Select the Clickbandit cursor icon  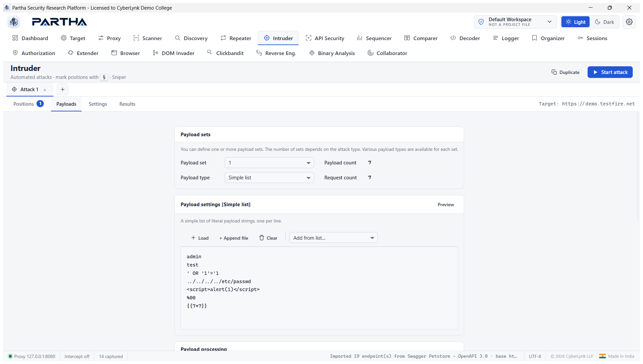(210, 52)
